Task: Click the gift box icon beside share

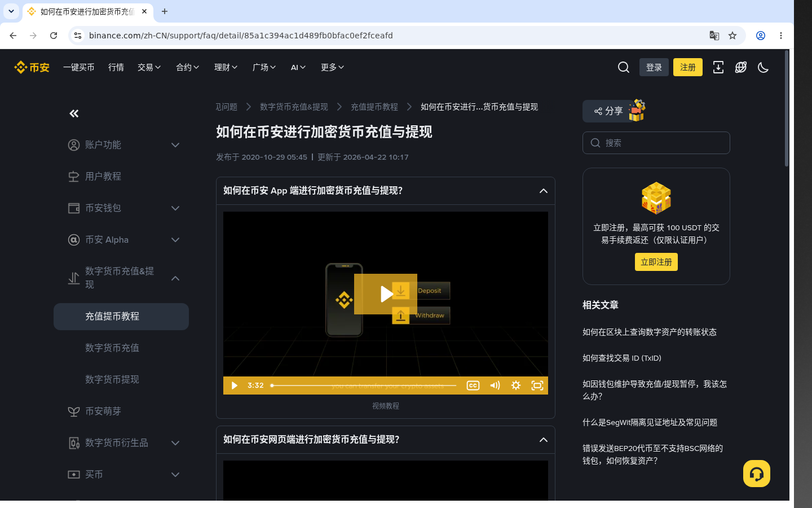Action: (637, 110)
